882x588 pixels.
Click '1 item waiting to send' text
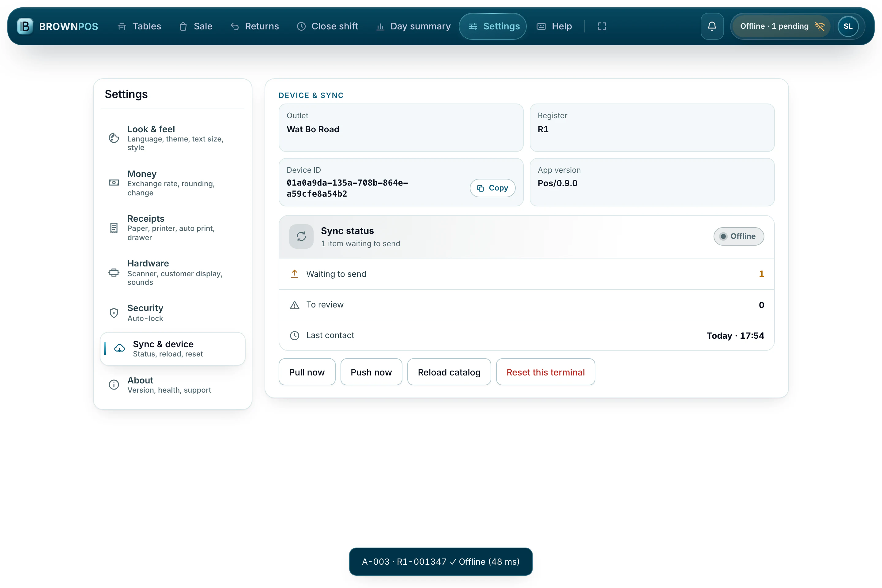click(360, 244)
